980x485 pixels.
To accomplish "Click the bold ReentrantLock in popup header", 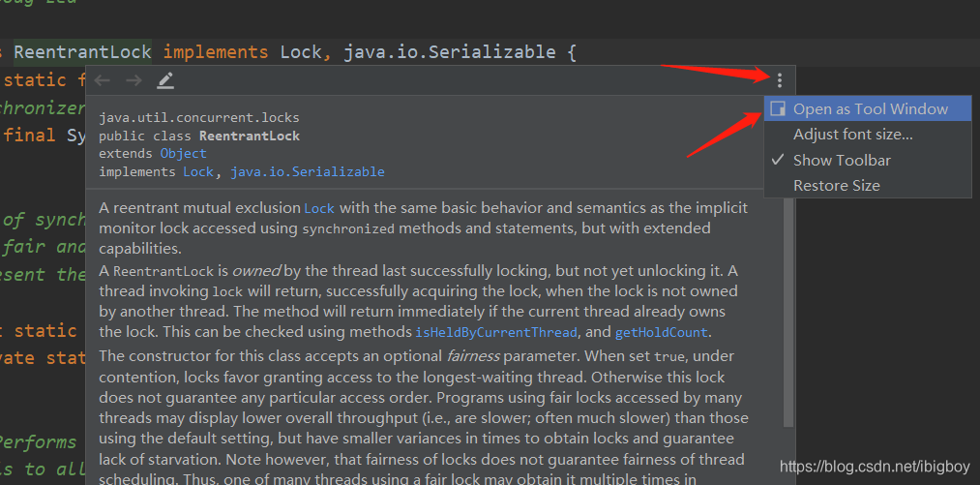I will point(250,136).
